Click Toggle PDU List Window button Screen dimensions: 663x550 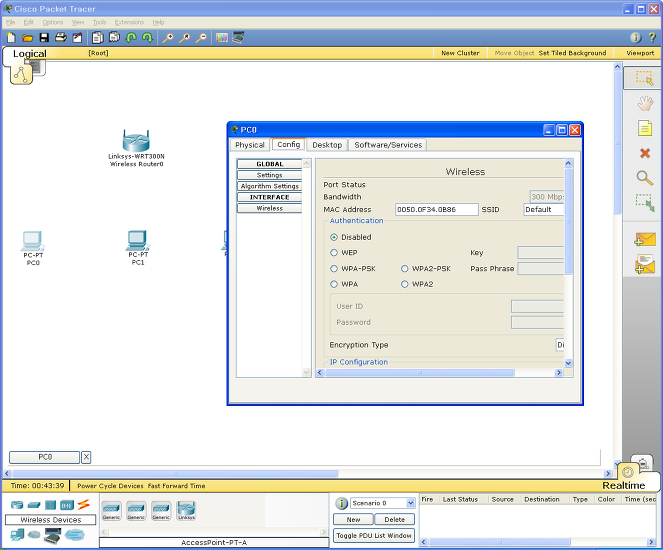[374, 536]
